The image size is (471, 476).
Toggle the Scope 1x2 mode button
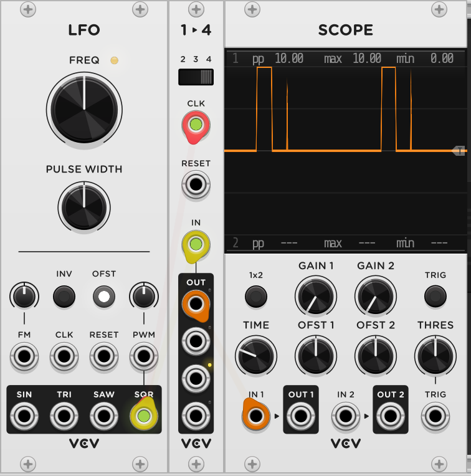pos(256,297)
